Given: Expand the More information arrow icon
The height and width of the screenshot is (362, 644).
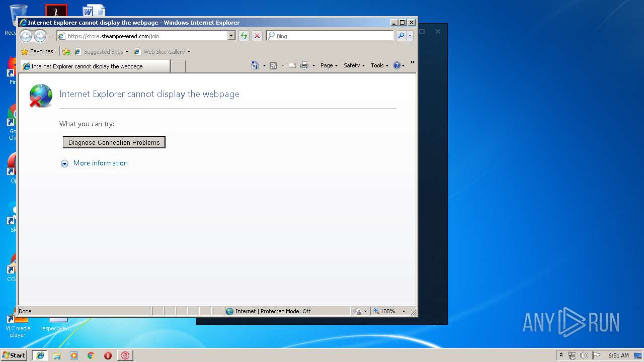Looking at the screenshot, I should click(64, 163).
